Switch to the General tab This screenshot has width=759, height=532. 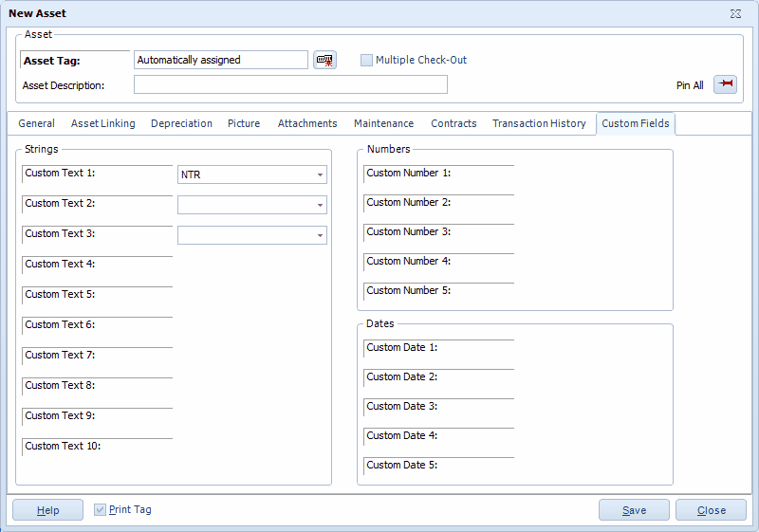tap(36, 123)
